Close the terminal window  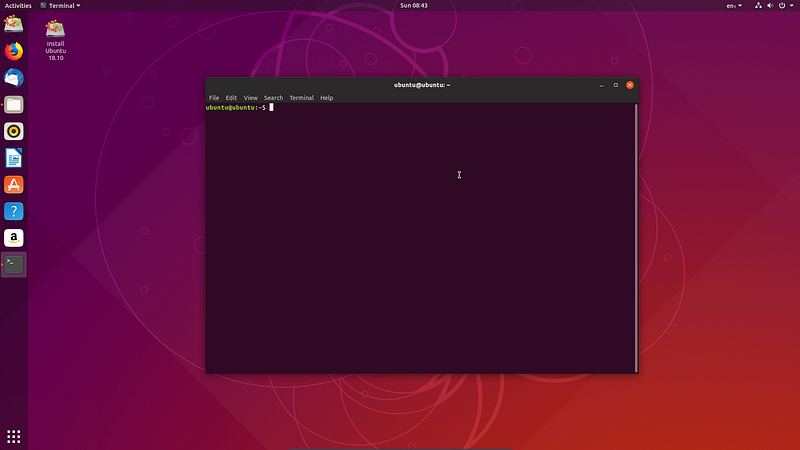tap(630, 85)
